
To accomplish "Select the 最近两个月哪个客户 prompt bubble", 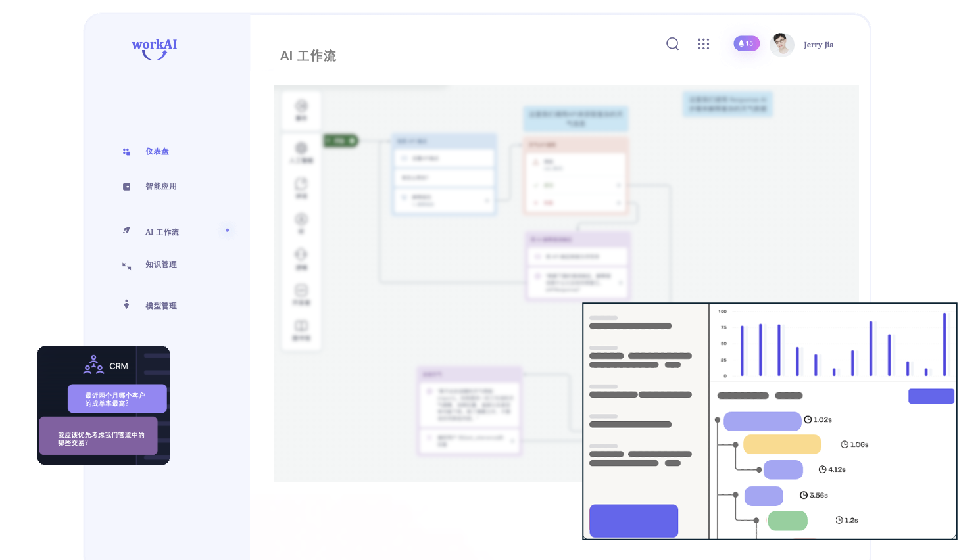I will pyautogui.click(x=117, y=399).
